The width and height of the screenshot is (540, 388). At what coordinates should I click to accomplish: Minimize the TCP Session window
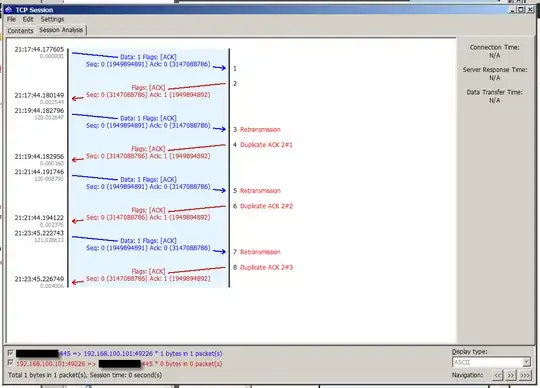513,10
